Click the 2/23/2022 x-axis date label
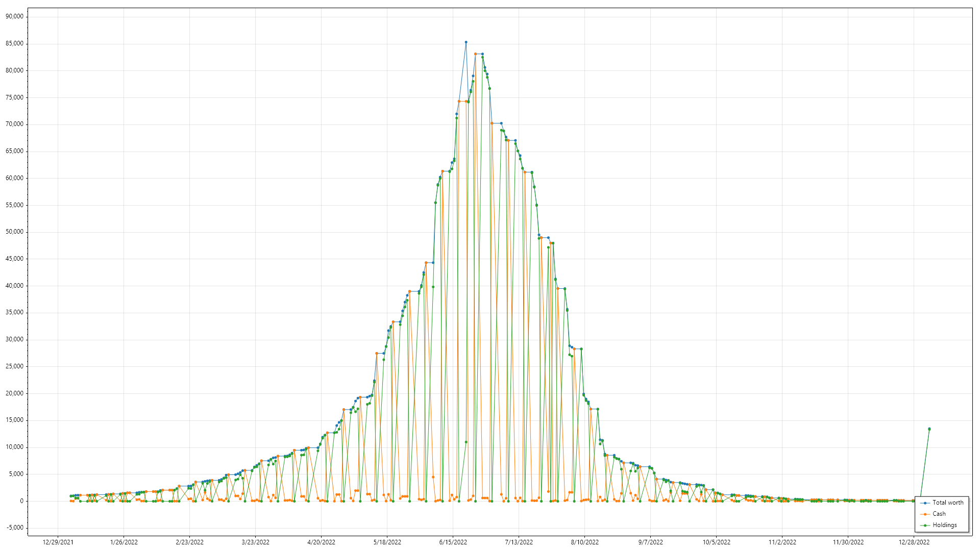The image size is (980, 551). (189, 542)
